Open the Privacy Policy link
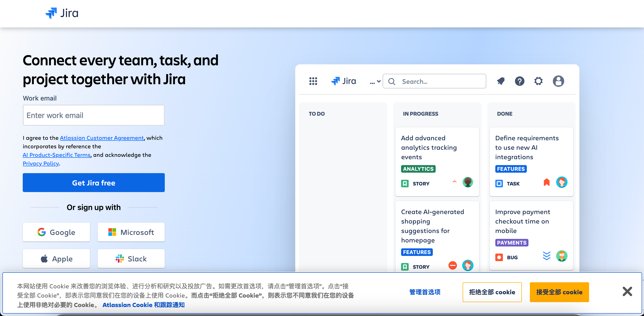The height and width of the screenshot is (316, 644). [x=41, y=163]
